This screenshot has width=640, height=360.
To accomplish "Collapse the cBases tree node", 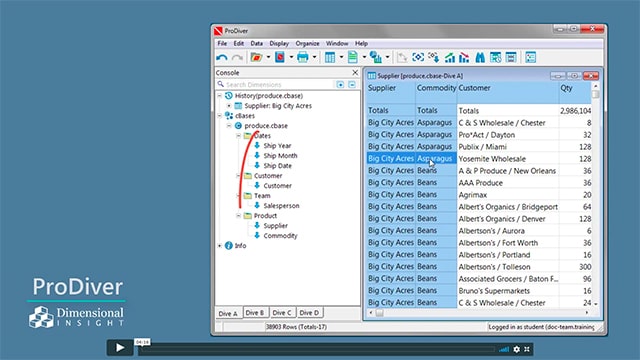I will (x=220, y=116).
